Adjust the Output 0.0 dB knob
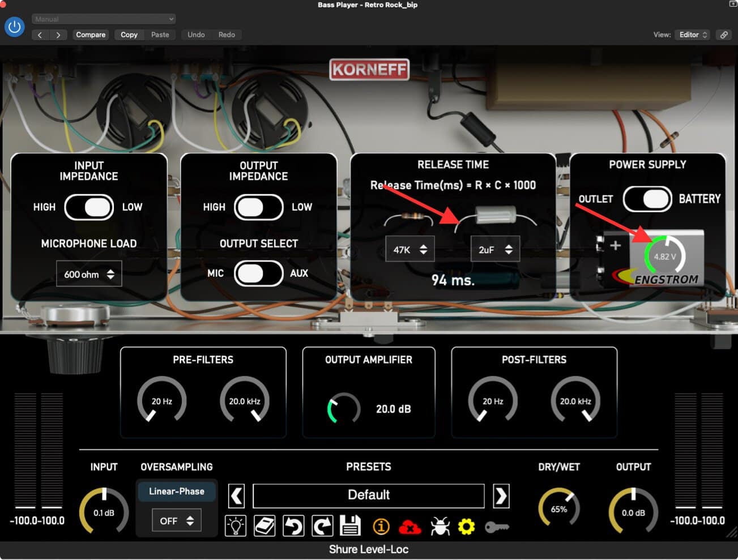This screenshot has width=738, height=560. (633, 511)
